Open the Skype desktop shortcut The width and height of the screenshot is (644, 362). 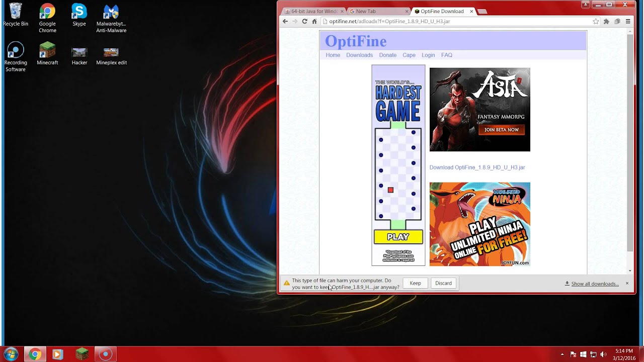coord(79,15)
